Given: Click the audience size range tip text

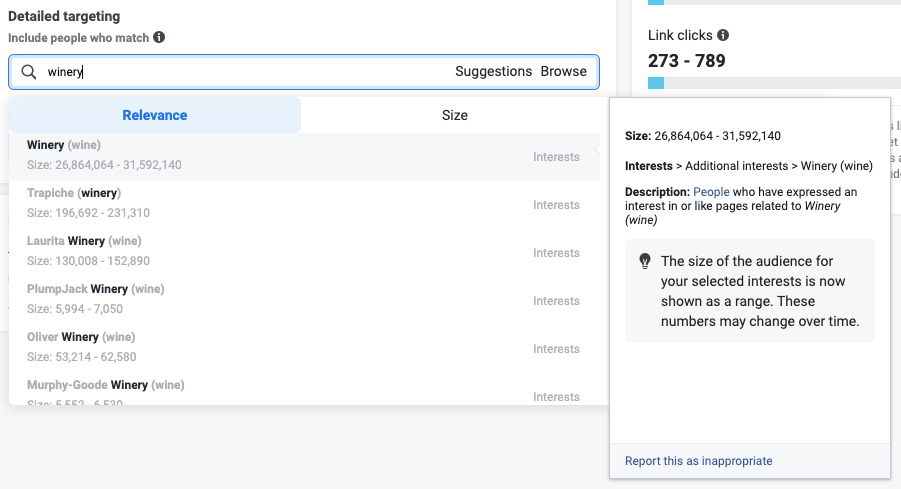Looking at the screenshot, I should (x=760, y=291).
